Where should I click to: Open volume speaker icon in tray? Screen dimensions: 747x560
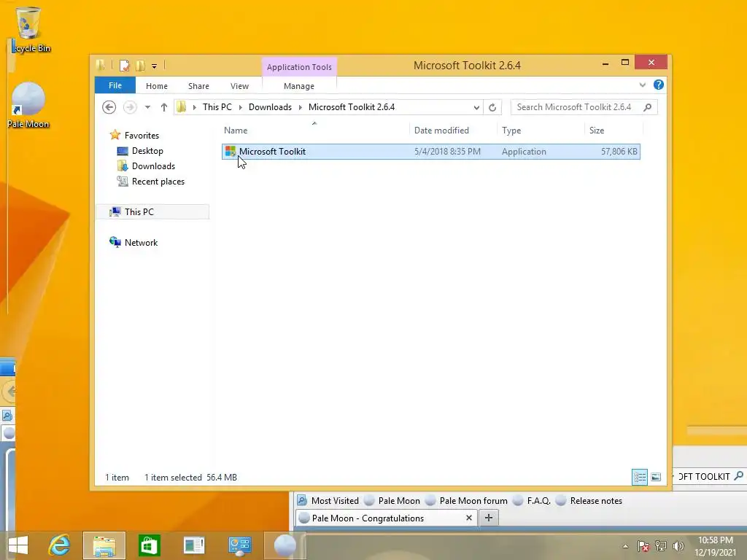tap(678, 546)
